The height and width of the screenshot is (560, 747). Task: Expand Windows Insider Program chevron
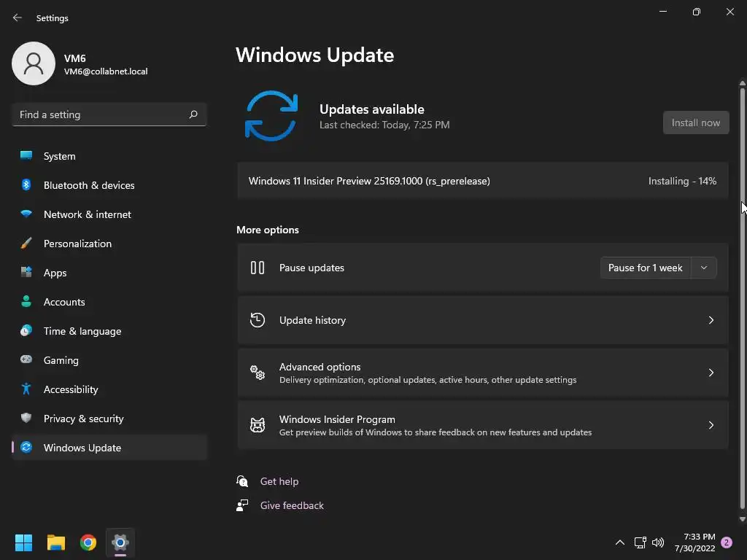point(711,425)
